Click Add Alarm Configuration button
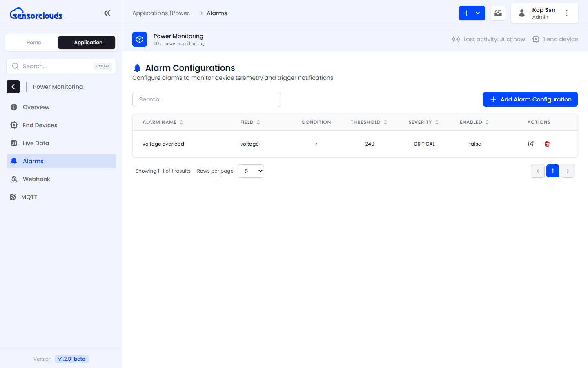 [530, 99]
